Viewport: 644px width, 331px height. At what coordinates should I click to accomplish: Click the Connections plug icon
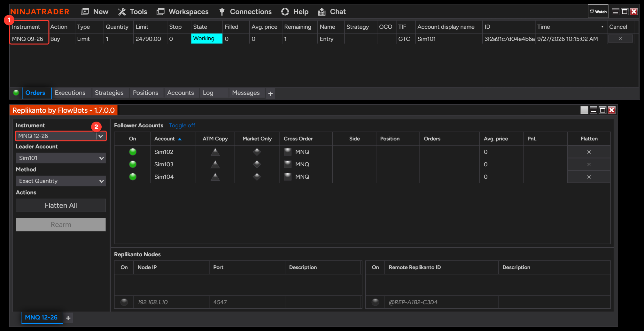click(222, 12)
